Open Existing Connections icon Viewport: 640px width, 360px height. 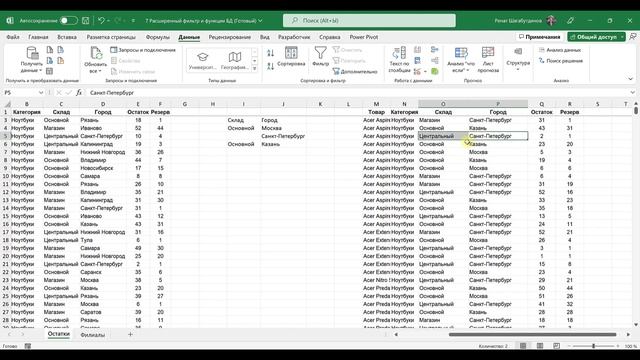60,60
